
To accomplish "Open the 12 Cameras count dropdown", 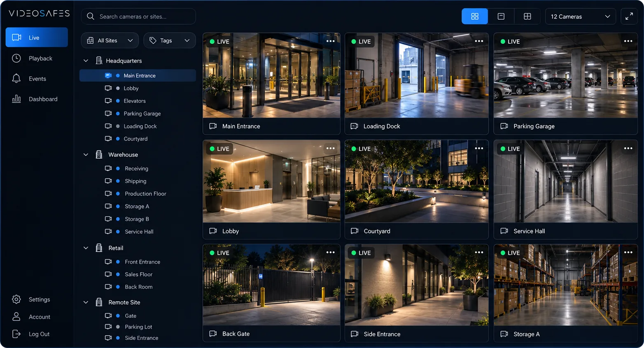I will 580,16.
